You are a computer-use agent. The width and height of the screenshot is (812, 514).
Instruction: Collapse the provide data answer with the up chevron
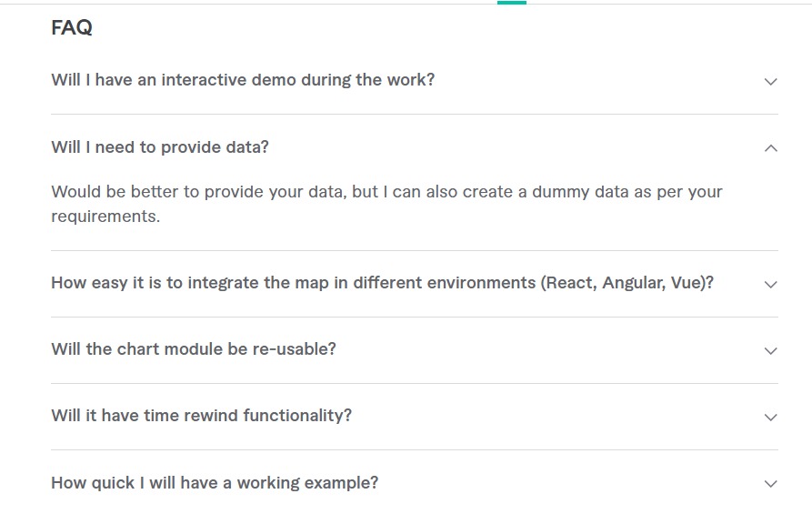click(x=770, y=147)
